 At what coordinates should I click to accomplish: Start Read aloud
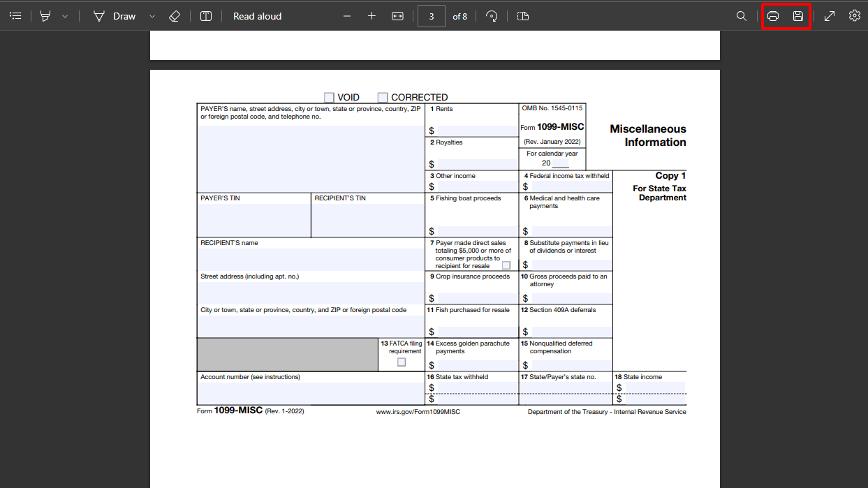pyautogui.click(x=258, y=16)
